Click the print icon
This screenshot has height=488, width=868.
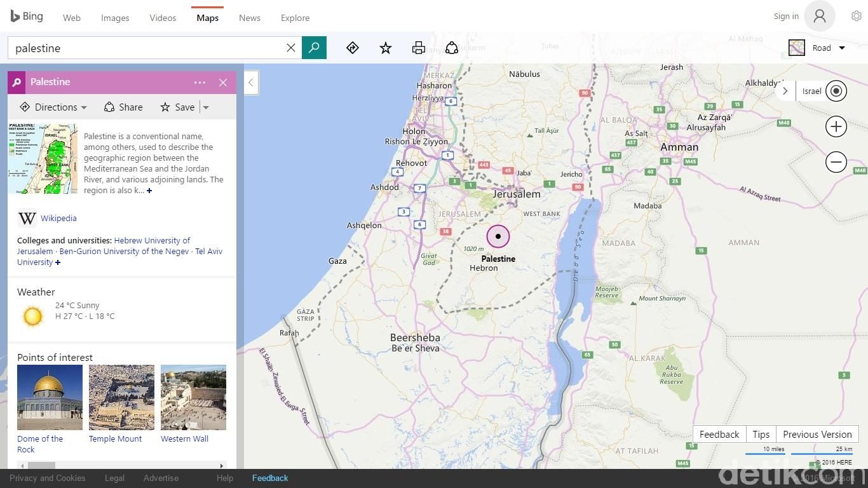click(419, 48)
